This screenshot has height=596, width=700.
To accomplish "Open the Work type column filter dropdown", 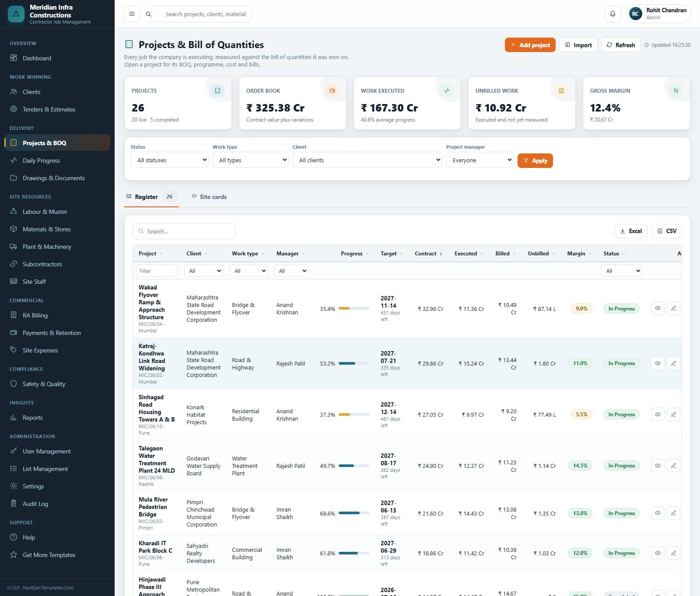I will click(x=248, y=271).
